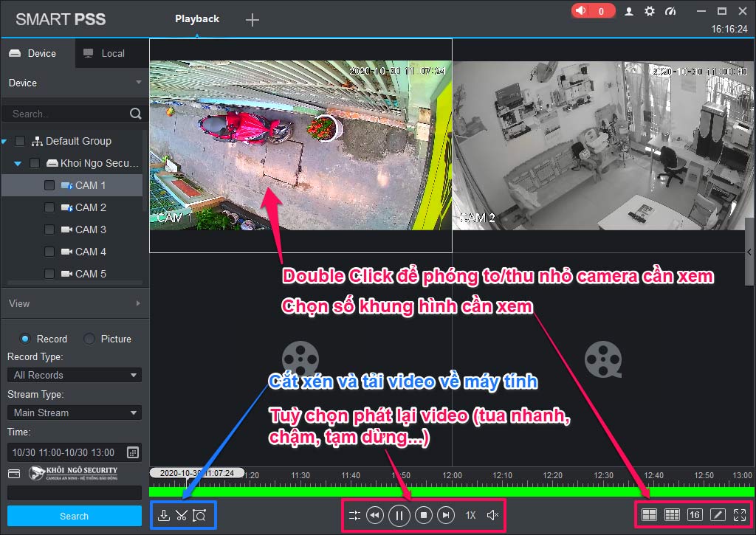Viewport: 756px width, 535px height.
Task: Collapse the Khoi Ngo Secu... device node
Action: 18,164
